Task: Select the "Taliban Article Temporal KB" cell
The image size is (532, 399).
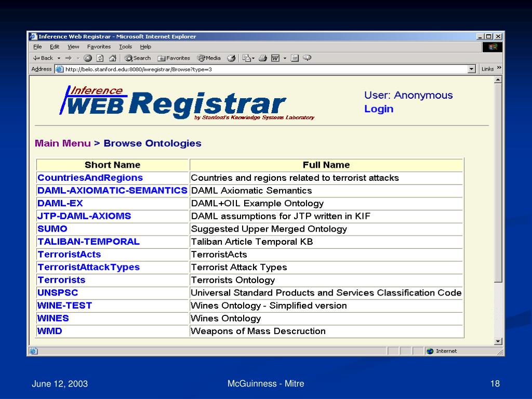Action: click(x=326, y=242)
